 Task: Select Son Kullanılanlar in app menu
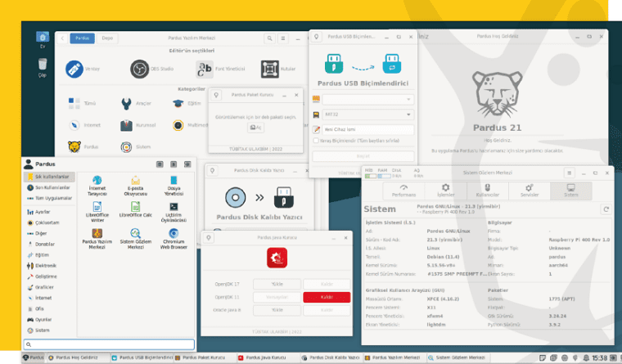(50, 187)
